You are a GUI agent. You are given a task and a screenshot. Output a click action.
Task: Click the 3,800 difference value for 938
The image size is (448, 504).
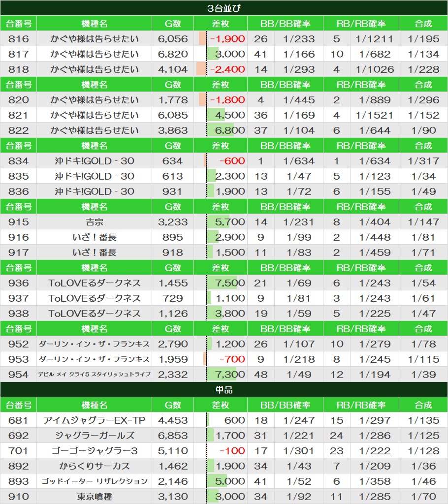pos(230,314)
